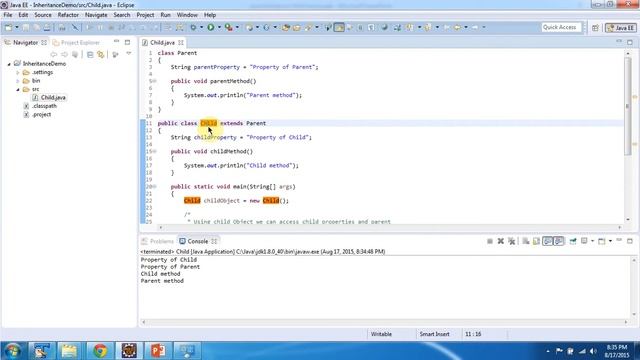
Task: Click Remove All Terminated Launches icon
Action: pos(511,241)
